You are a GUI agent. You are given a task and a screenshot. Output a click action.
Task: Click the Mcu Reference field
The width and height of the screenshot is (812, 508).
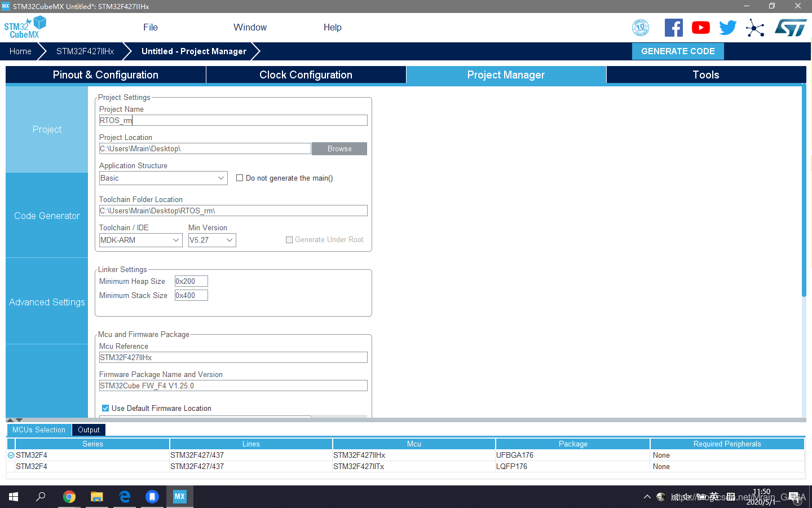233,357
